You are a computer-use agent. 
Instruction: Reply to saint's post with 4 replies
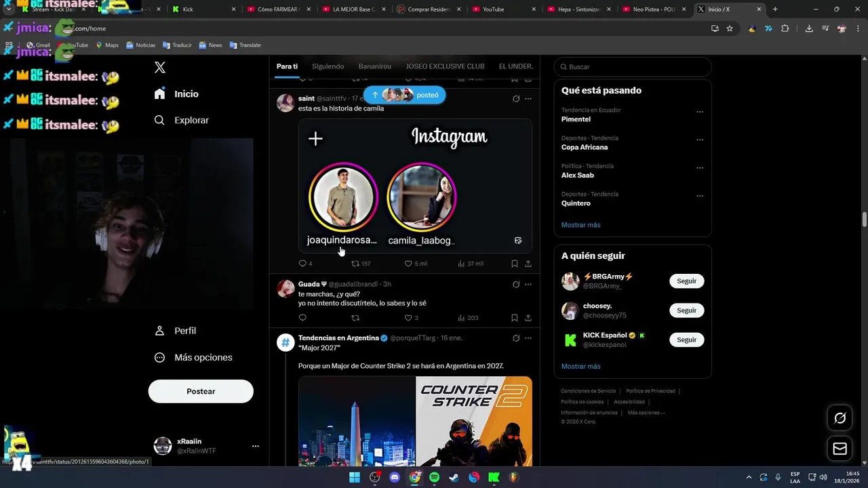305,264
